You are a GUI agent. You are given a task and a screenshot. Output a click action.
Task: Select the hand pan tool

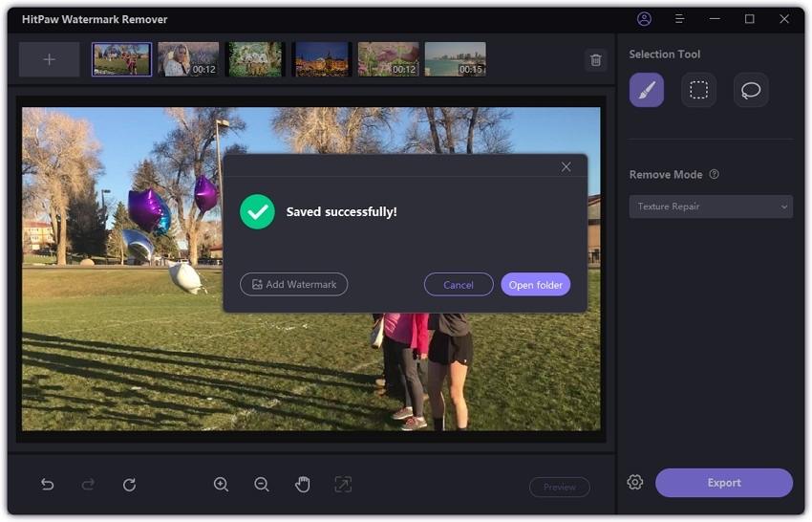point(303,485)
